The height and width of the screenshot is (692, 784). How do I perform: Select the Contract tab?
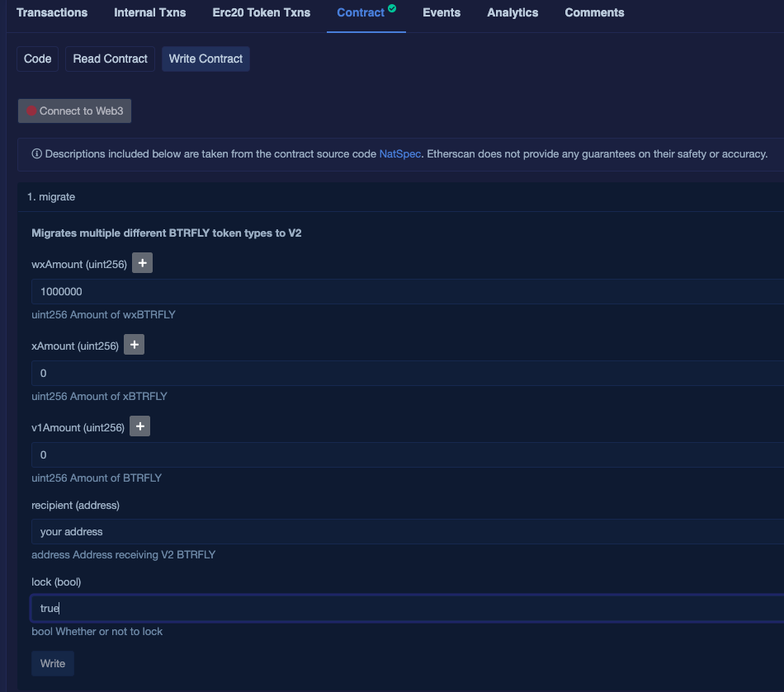(361, 13)
